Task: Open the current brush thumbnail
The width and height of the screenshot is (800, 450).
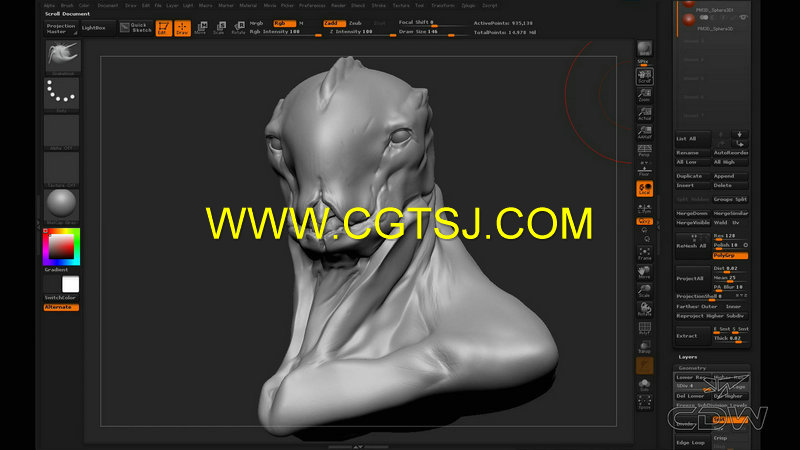Action: pos(63,56)
